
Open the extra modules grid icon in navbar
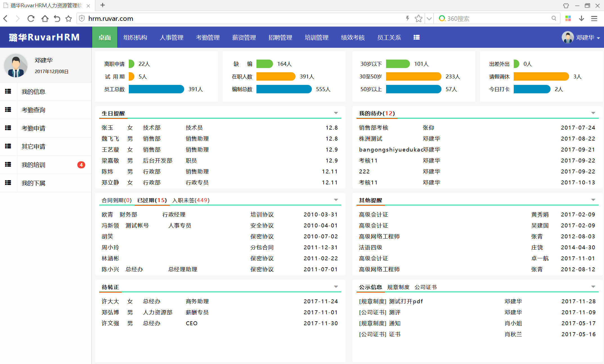[416, 37]
